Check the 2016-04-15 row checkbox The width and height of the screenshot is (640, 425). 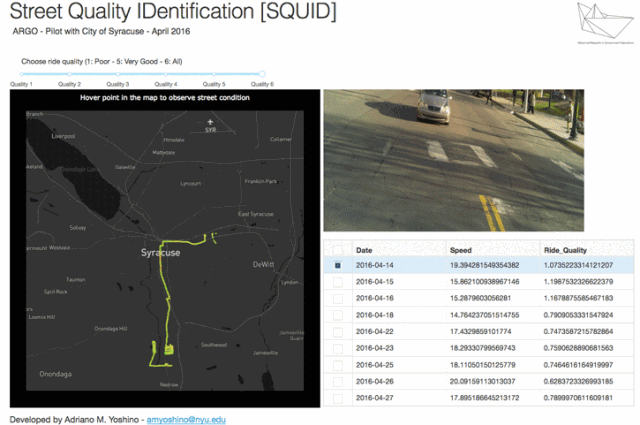[338, 281]
